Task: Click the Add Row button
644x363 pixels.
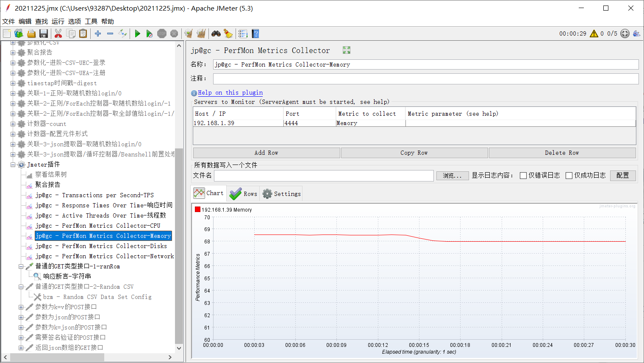Action: 266,153
